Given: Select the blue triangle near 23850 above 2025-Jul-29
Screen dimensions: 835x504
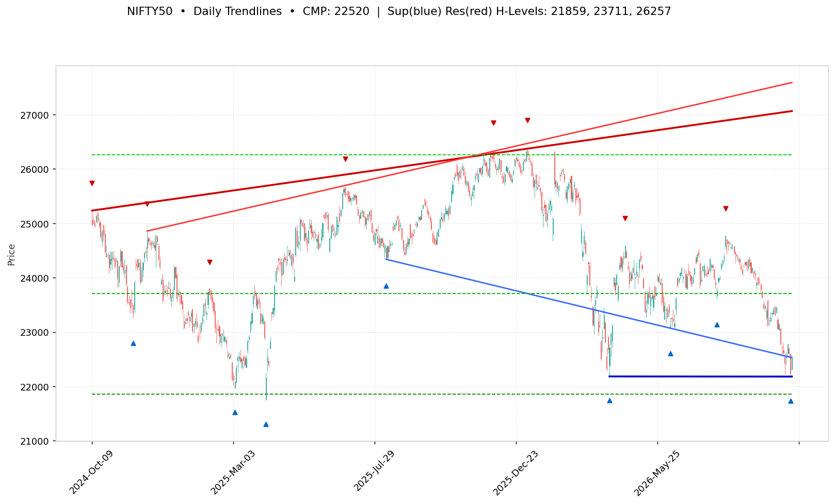Looking at the screenshot, I should pos(386,286).
